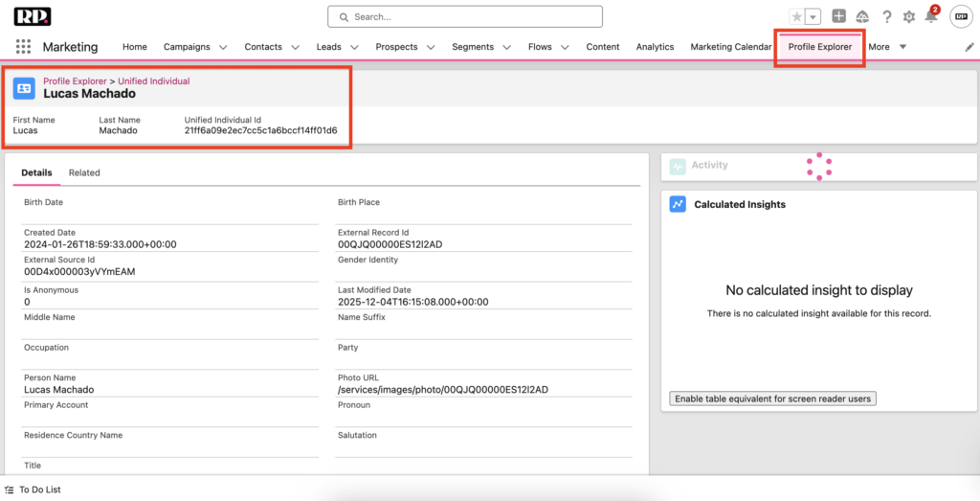Open the global actions plus icon
The width and height of the screenshot is (980, 501).
(838, 16)
